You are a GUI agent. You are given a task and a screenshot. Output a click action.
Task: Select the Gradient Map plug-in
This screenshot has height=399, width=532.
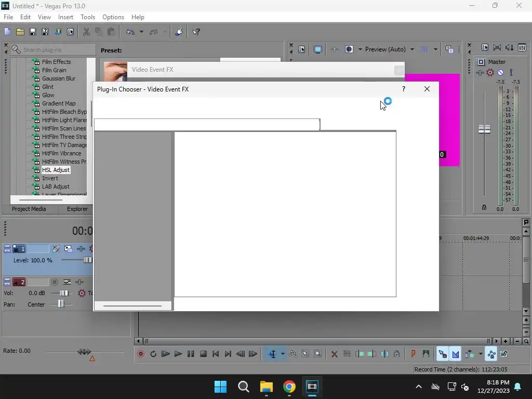click(59, 103)
